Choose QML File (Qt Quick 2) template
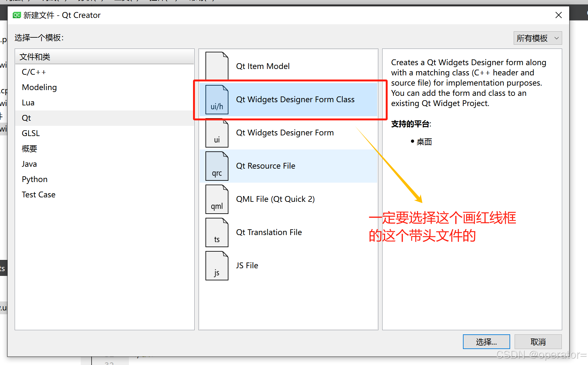588x365 pixels. [x=288, y=199]
